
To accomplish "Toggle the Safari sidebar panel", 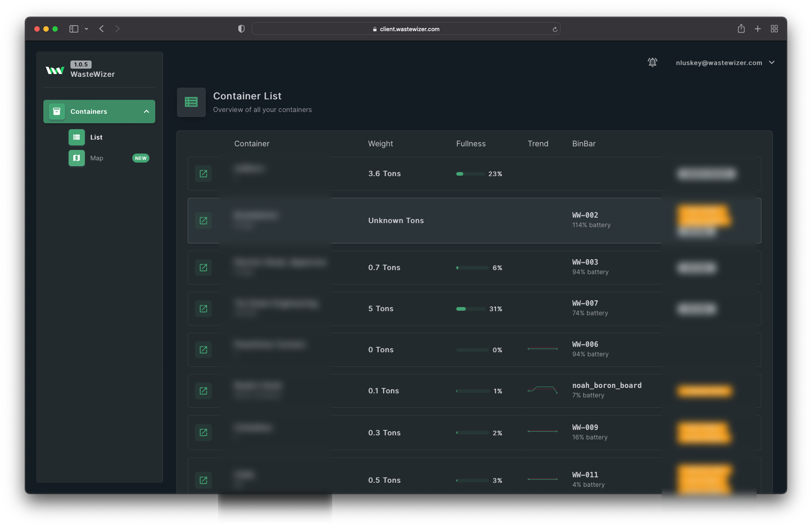I will (74, 29).
